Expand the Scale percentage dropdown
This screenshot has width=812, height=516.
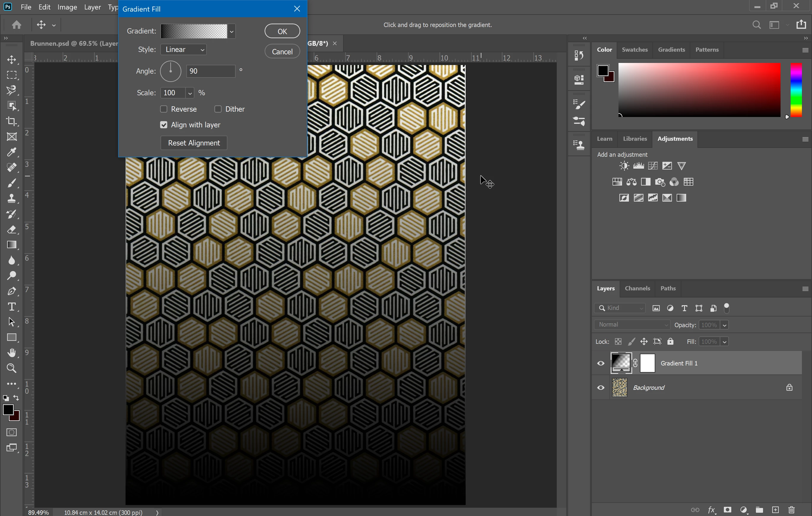[x=190, y=93]
